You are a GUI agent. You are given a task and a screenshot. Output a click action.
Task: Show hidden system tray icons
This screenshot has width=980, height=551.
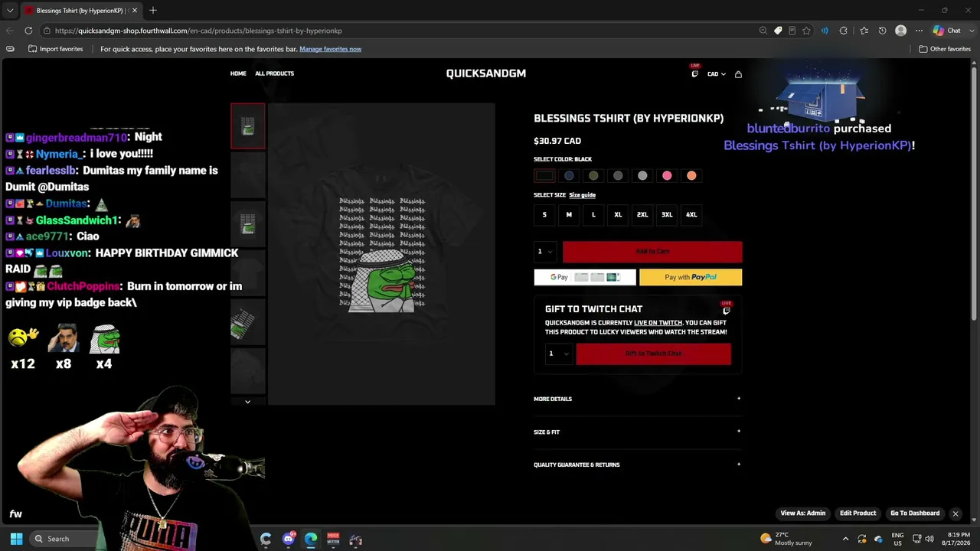coord(845,539)
